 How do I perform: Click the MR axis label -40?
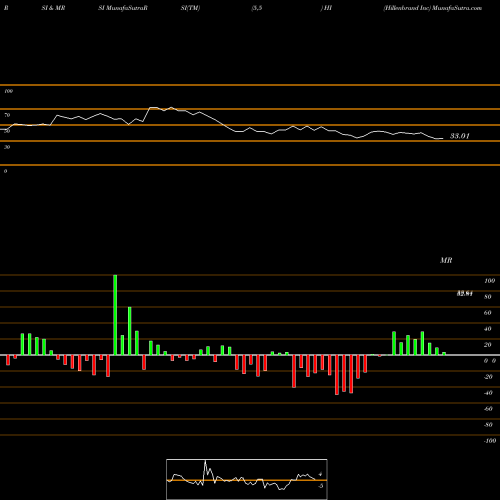click(488, 393)
